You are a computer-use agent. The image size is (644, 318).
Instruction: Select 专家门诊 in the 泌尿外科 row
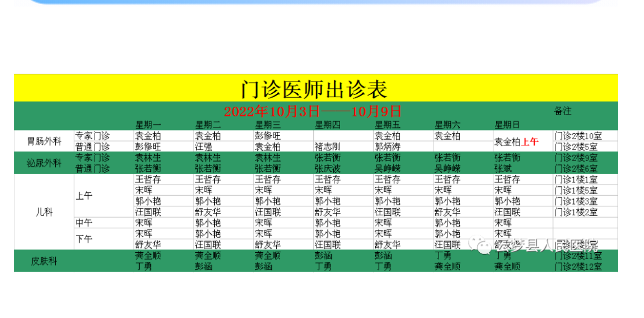93,158
